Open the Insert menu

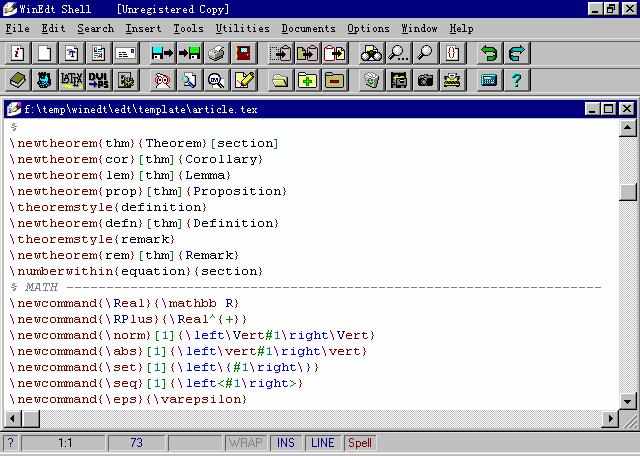[x=143, y=29]
